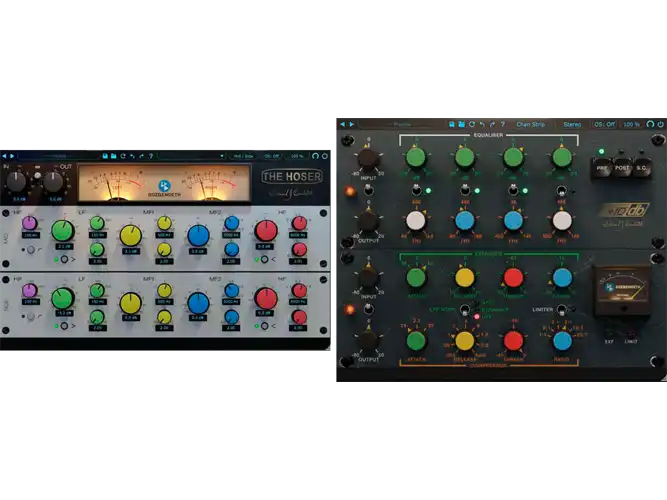
Task: Toggle Side row HF shelf switch
Action: (x=264, y=326)
